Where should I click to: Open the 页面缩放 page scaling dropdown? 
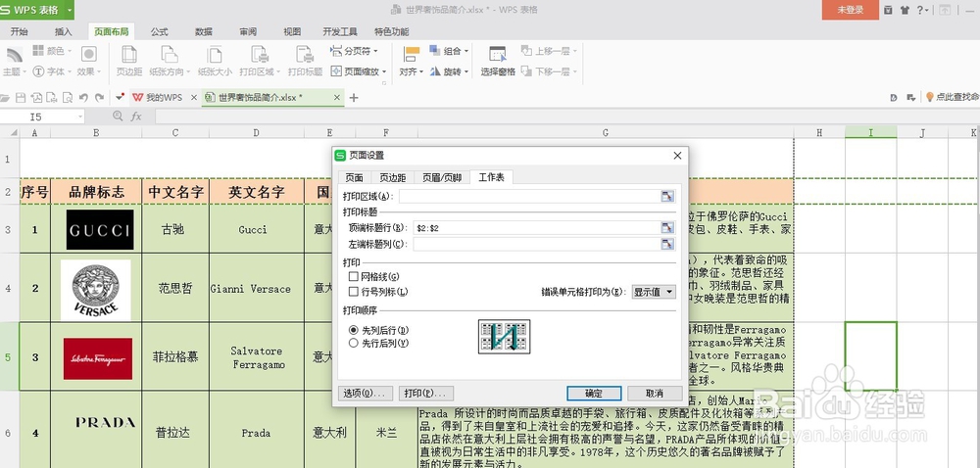(x=358, y=71)
